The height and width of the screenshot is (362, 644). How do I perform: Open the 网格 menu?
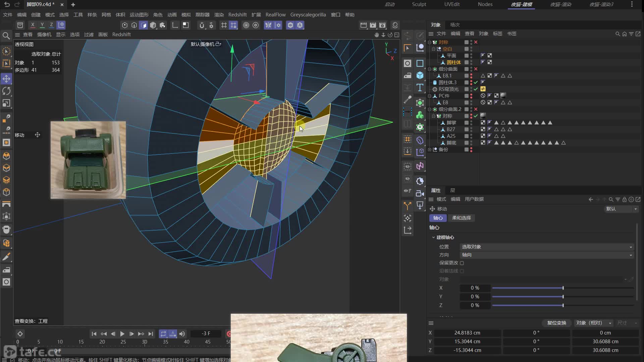click(106, 15)
